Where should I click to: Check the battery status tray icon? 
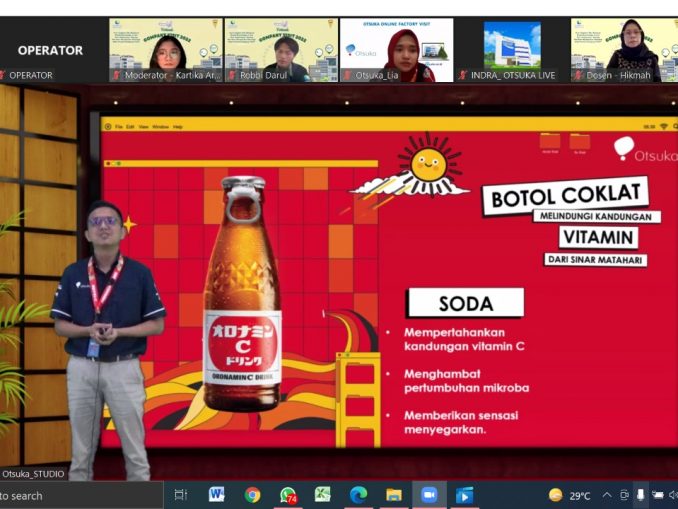(x=658, y=495)
